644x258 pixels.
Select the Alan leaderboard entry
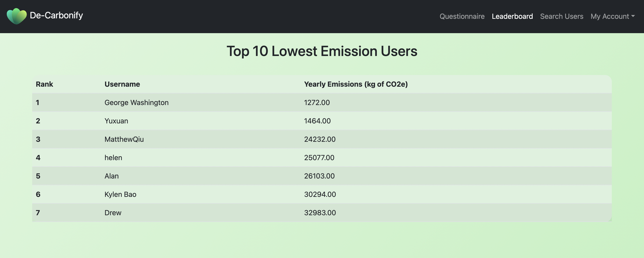point(112,176)
